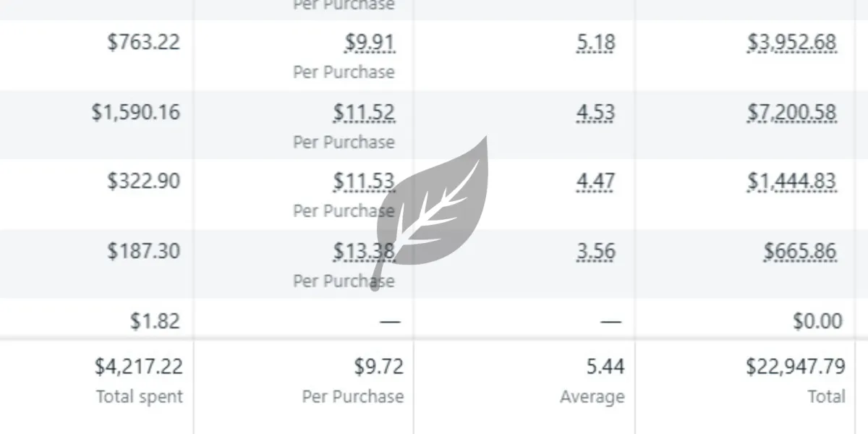This screenshot has width=868, height=434.
Task: Click the 4.53 ROAS value
Action: [x=596, y=113]
